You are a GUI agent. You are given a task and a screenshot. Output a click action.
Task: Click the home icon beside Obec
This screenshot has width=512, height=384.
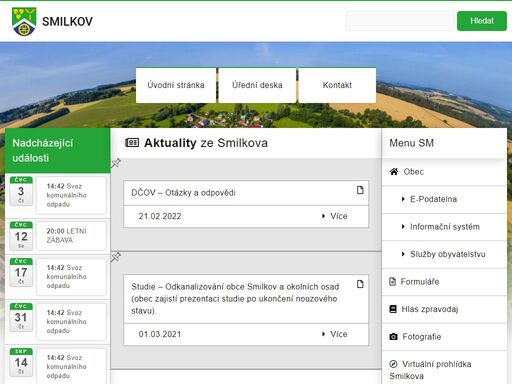(394, 172)
